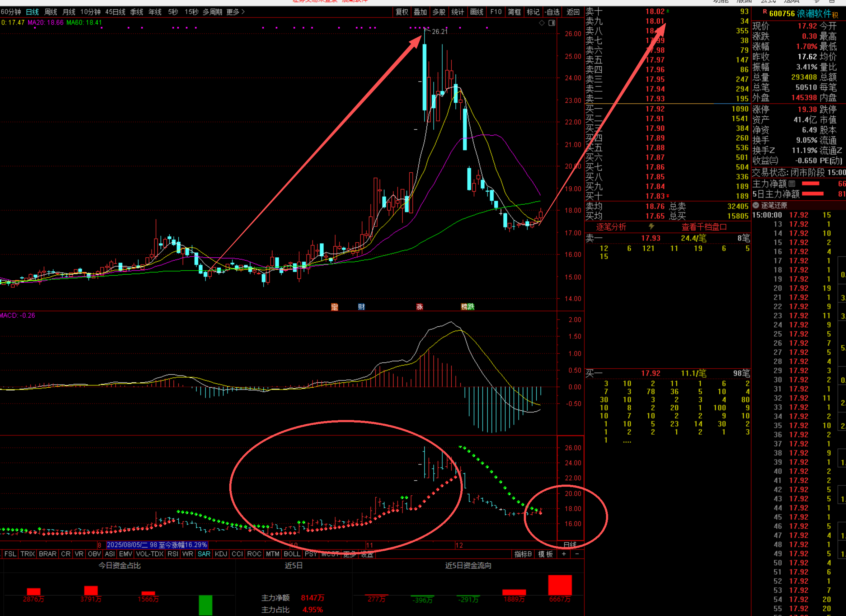Open the 指标B indicator selector
This screenshot has height=616, width=846.
pos(523,554)
